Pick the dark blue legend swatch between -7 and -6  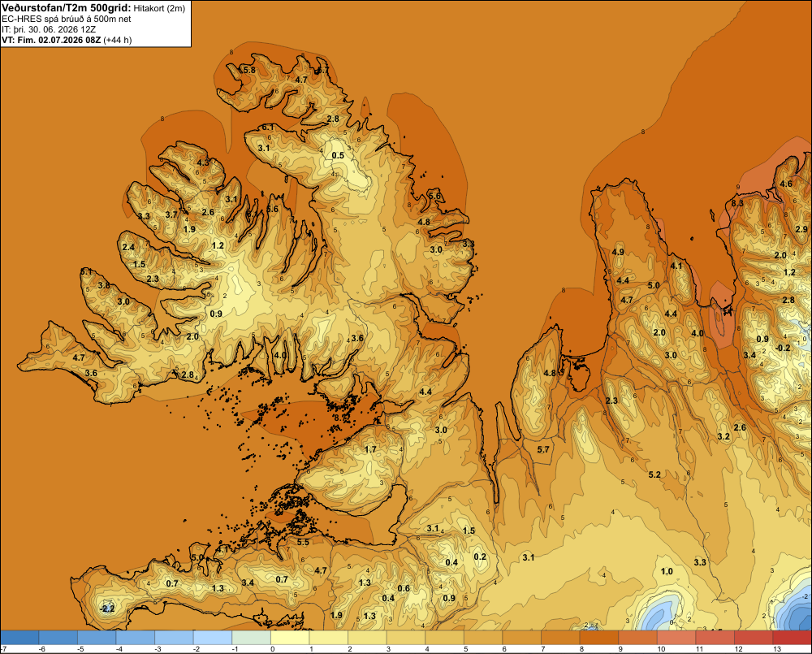tap(19, 637)
